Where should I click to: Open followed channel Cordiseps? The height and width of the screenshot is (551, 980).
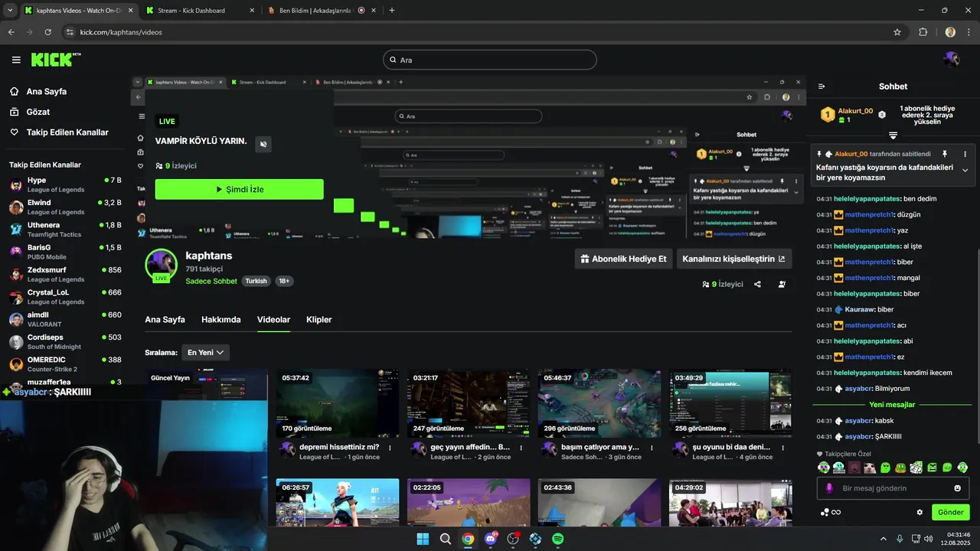[x=65, y=341]
